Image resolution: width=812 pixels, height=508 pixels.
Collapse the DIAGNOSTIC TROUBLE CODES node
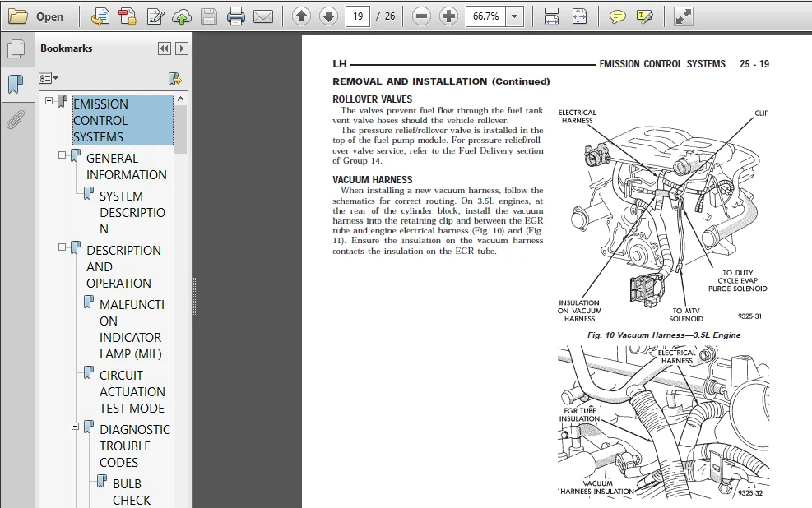click(x=75, y=427)
